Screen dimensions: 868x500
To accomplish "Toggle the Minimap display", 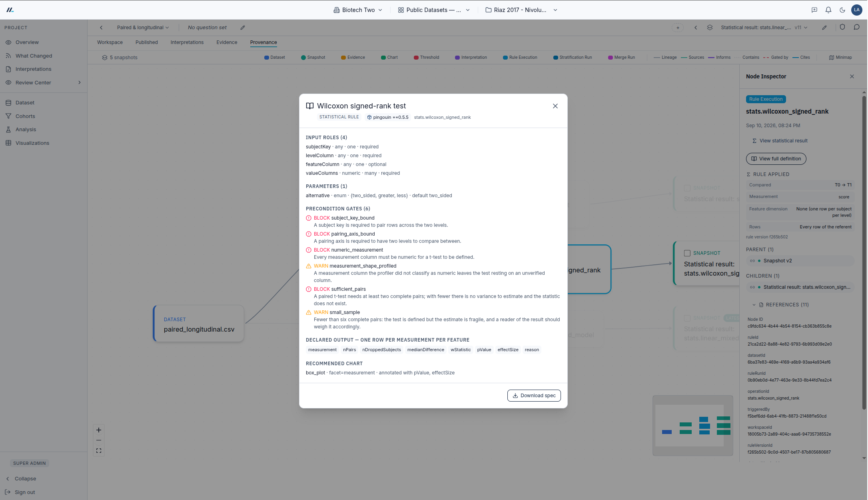I will tap(840, 57).
